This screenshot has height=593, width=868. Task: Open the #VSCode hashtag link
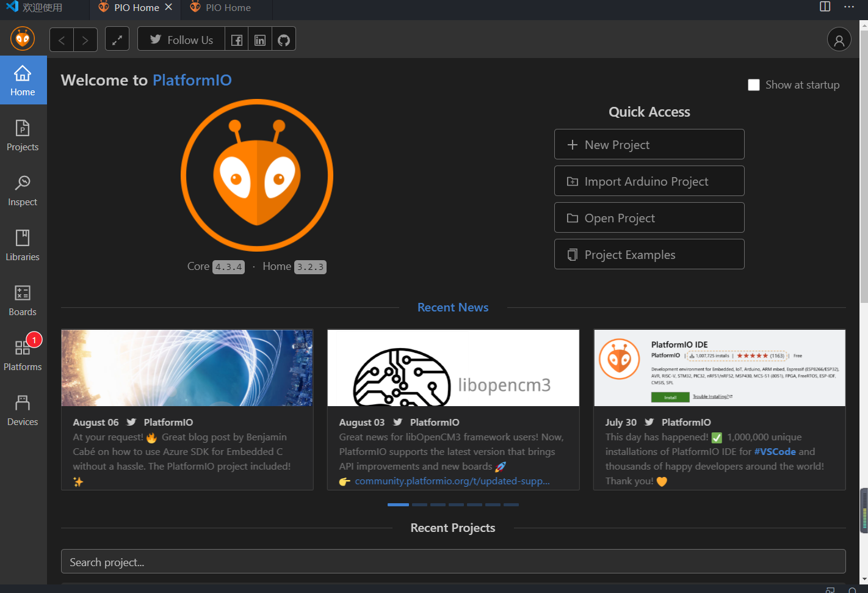point(775,452)
